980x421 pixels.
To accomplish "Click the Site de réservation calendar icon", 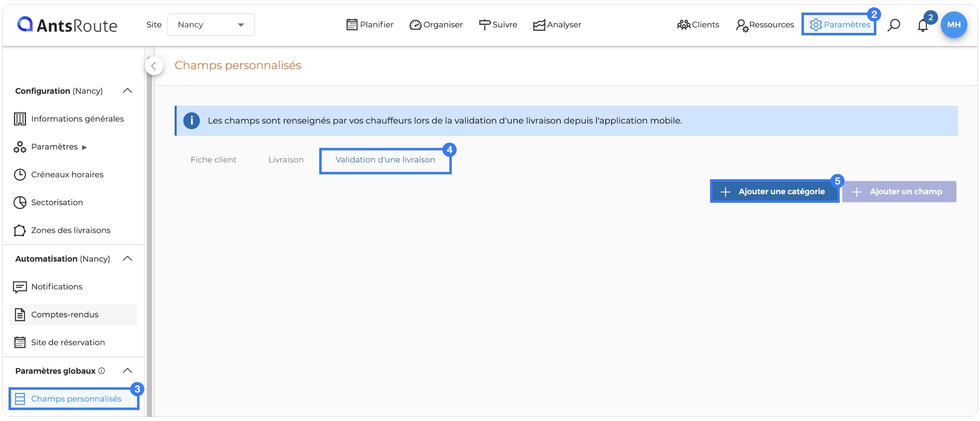I will (x=20, y=343).
